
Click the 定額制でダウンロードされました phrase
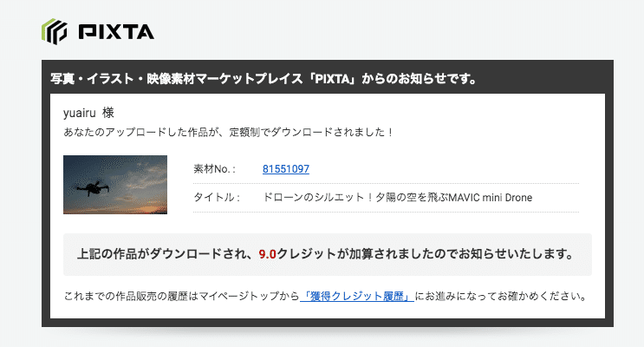click(x=304, y=133)
